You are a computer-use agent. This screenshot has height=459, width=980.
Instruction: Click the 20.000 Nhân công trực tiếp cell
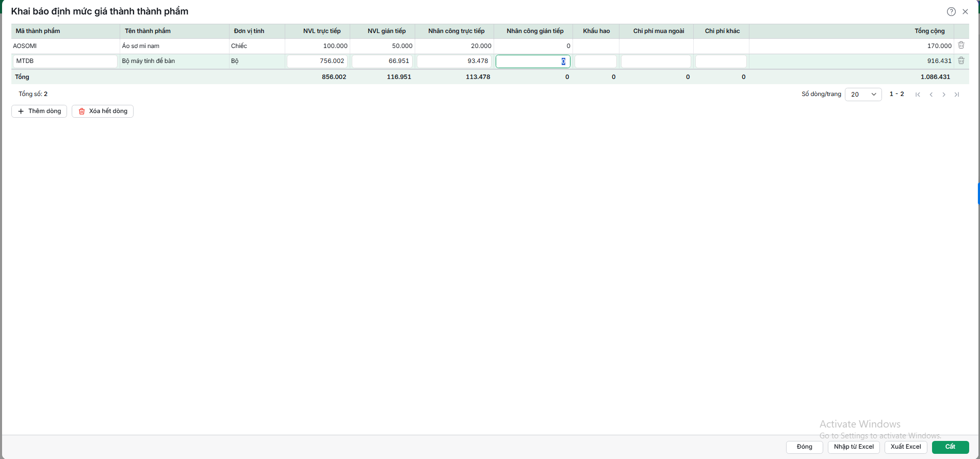click(x=454, y=46)
